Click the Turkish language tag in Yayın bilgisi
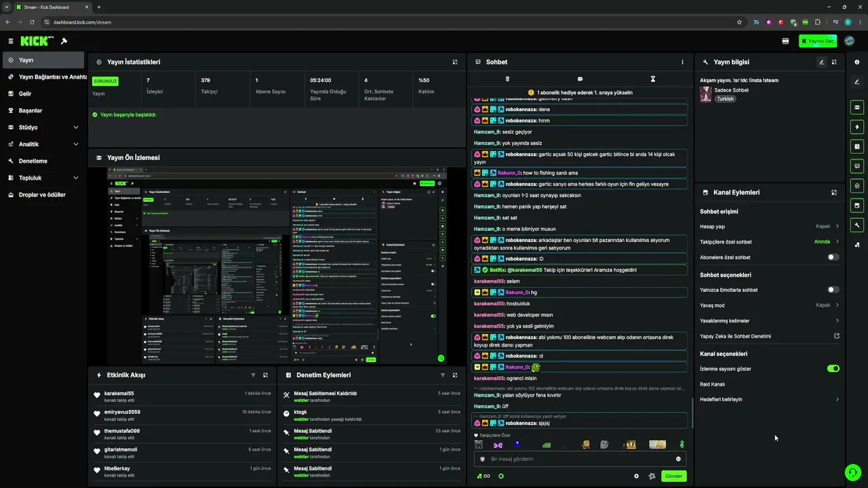This screenshot has width=868, height=488. [726, 99]
